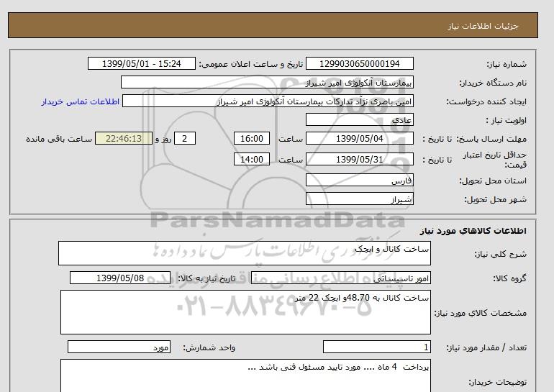Click the شرح کلی نیاز label

[500, 254]
